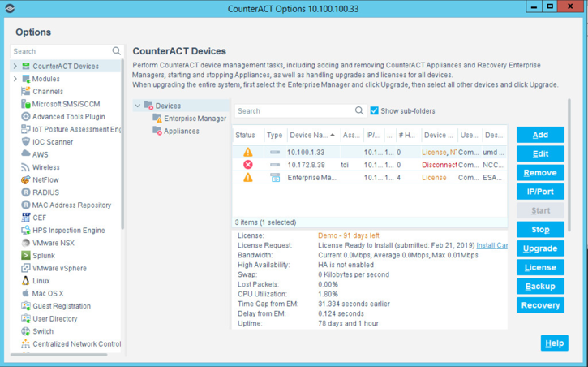Click the Modules icon in sidebar
Viewport: 588px width, 367px height.
pyautogui.click(x=25, y=79)
